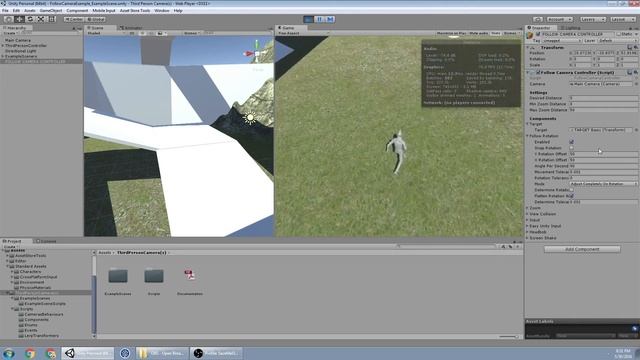Select the Standard Assets folder in Project tree

(x=31, y=266)
